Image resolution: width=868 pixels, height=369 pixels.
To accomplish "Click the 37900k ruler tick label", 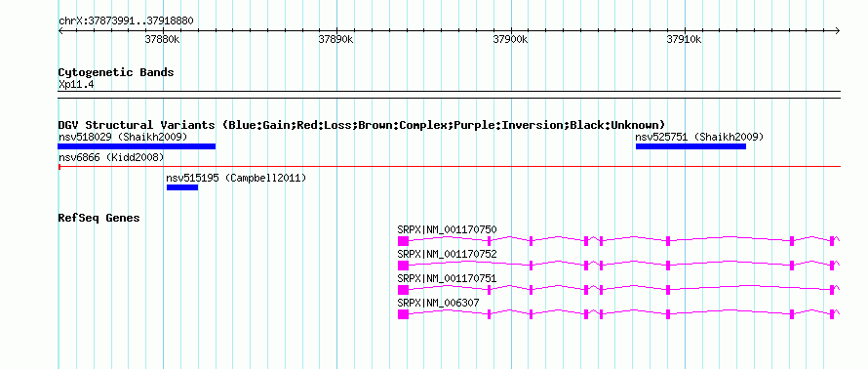I will coord(511,39).
